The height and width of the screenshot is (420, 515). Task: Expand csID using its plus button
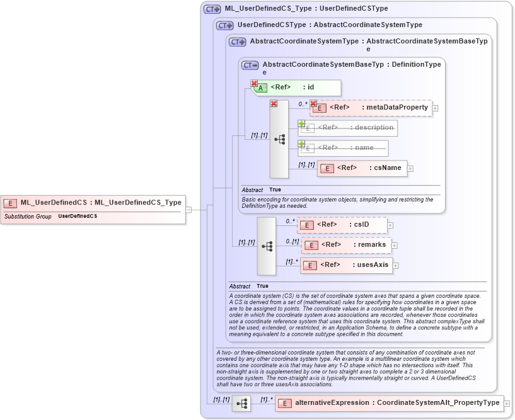(x=390, y=225)
